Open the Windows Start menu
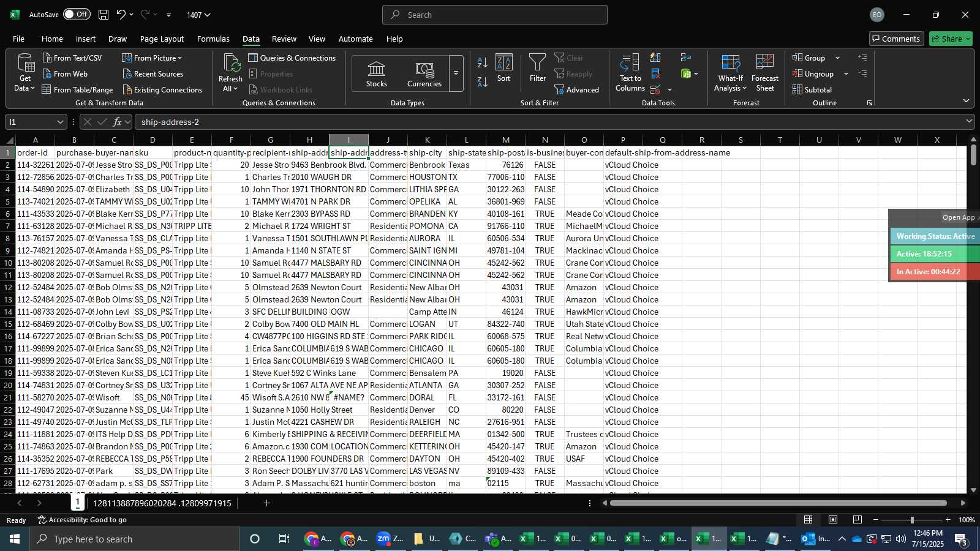The height and width of the screenshot is (551, 980). [15, 539]
